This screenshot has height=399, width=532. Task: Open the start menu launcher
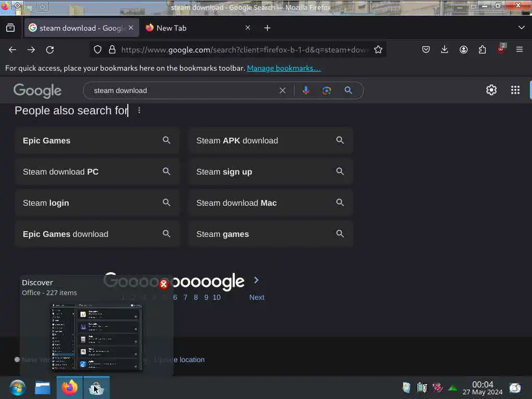click(x=17, y=388)
